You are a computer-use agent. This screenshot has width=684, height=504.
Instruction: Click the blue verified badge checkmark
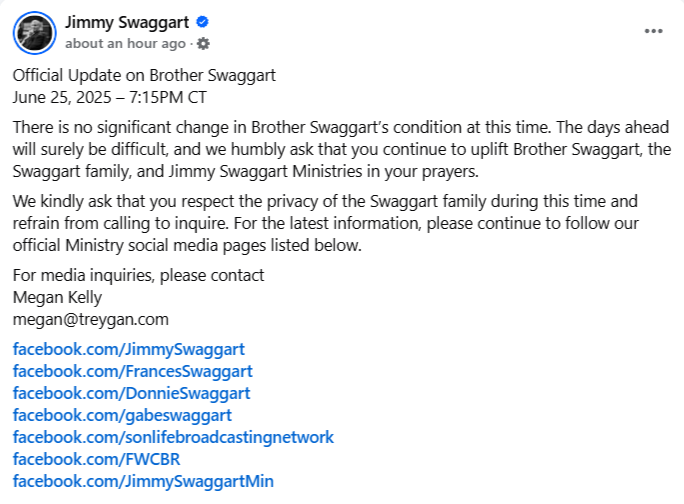point(202,21)
